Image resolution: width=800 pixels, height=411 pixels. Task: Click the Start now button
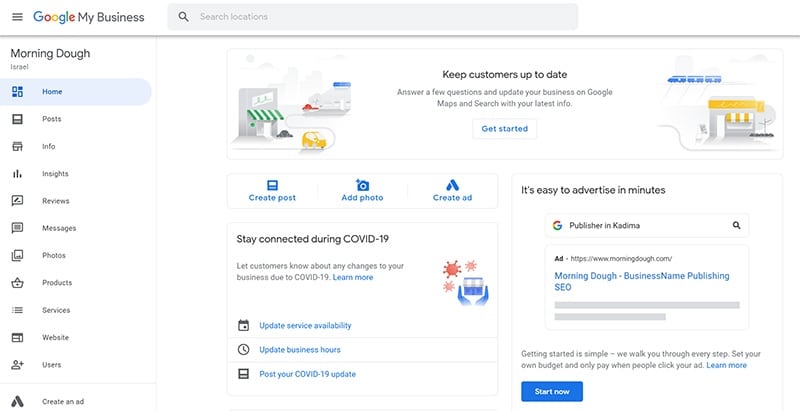pos(552,392)
